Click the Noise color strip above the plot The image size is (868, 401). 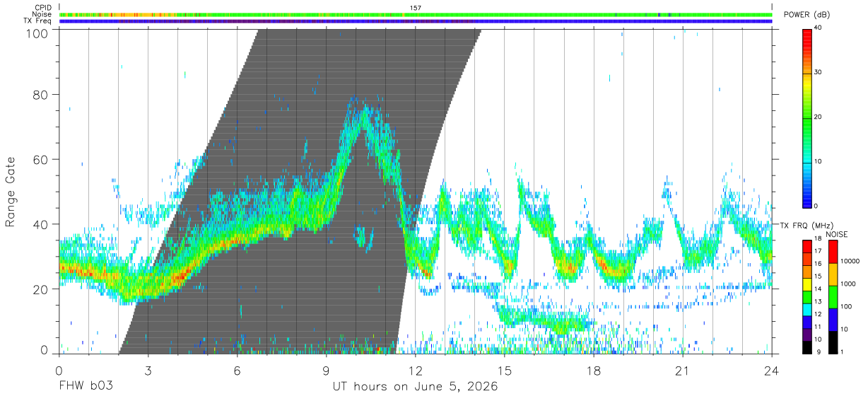(416, 14)
